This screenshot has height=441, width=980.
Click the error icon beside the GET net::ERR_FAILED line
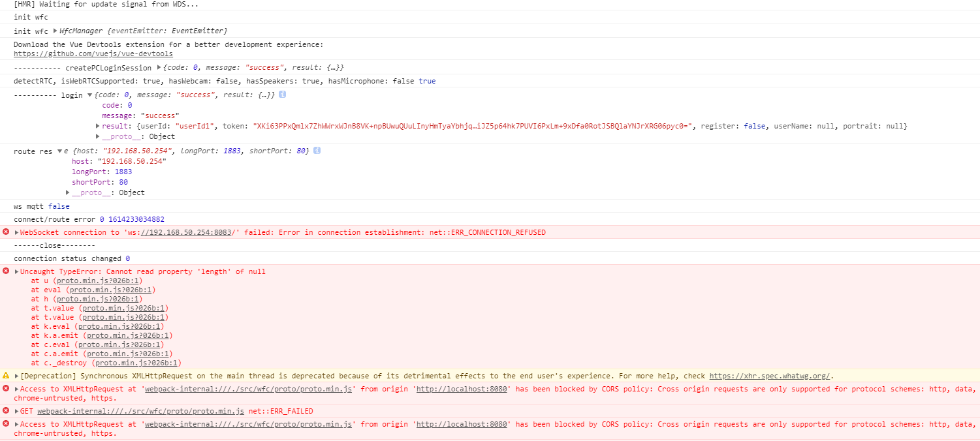tap(6, 411)
